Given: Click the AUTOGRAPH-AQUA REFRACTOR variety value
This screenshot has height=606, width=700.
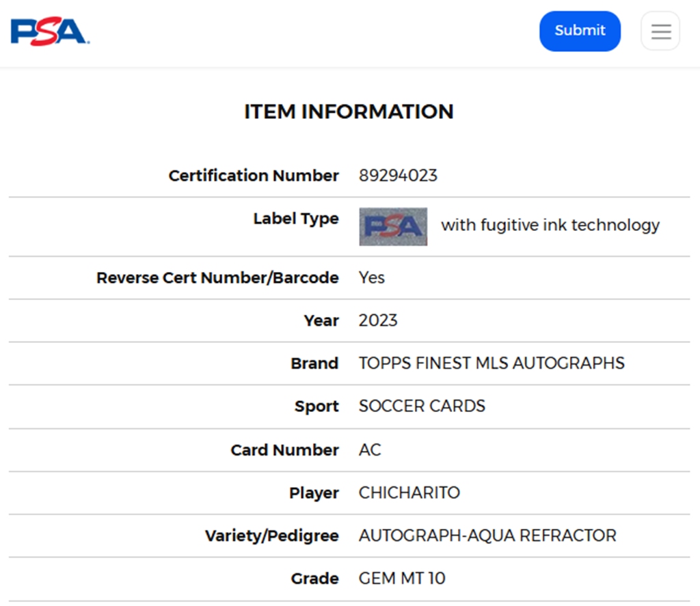Looking at the screenshot, I should pos(487,536).
